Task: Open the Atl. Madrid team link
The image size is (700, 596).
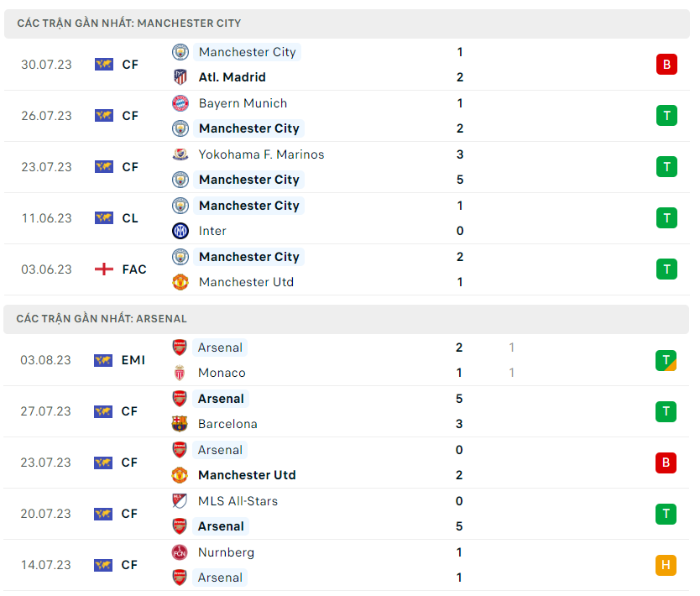Action: pos(232,77)
